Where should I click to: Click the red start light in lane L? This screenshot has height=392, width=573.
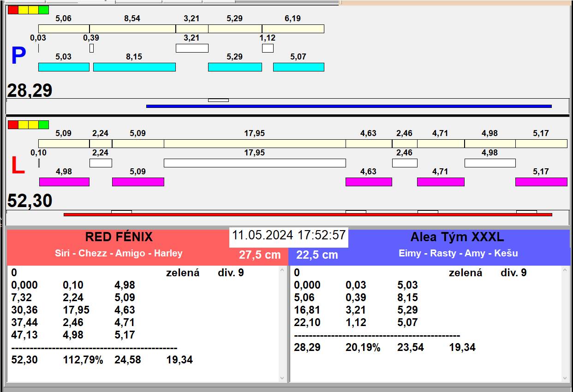13,125
